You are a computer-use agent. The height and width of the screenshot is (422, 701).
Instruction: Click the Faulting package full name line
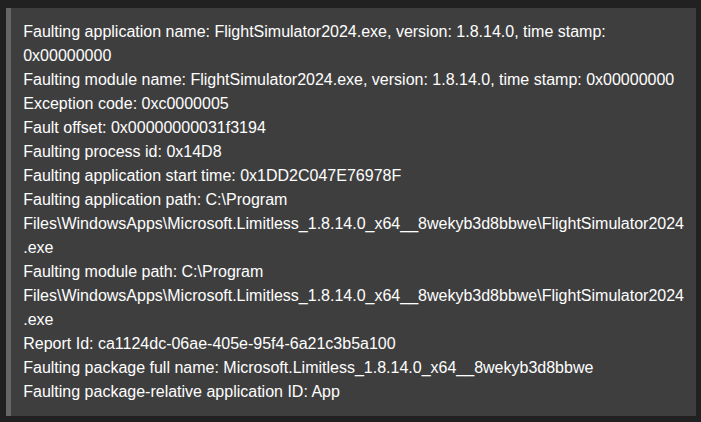[308, 368]
